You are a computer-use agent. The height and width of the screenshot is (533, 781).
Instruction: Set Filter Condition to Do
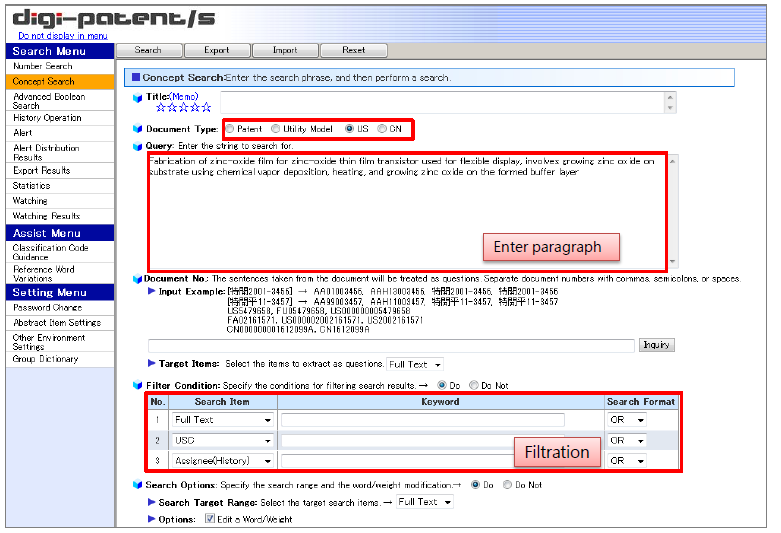click(x=442, y=385)
